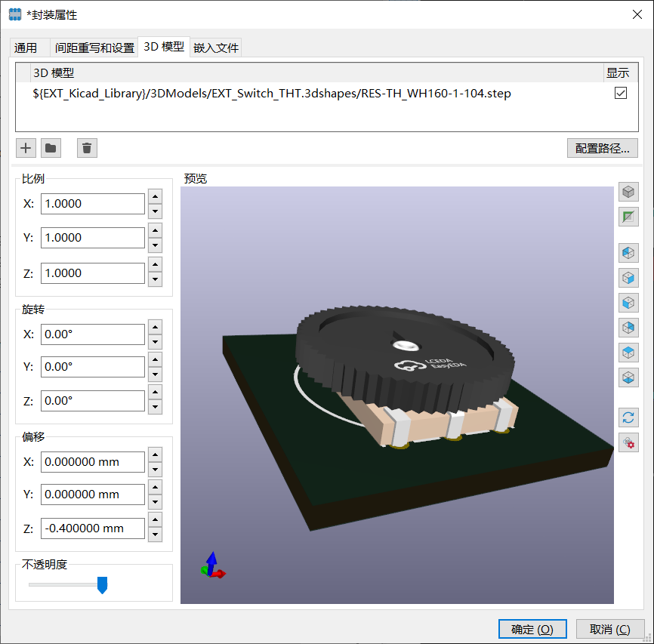Switch preview to top view
Screen dimensions: 654x644
click(x=628, y=353)
